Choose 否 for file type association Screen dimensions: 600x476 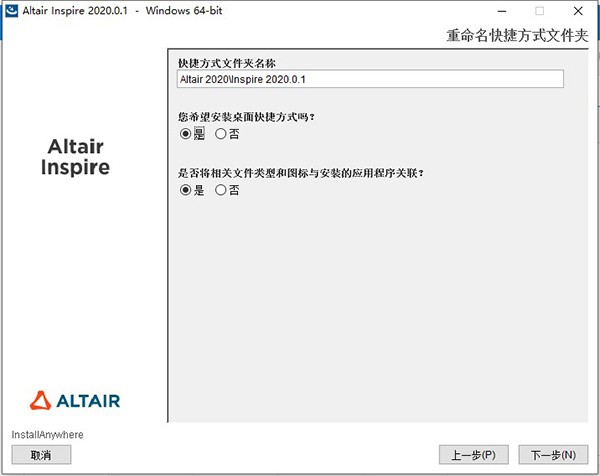221,190
